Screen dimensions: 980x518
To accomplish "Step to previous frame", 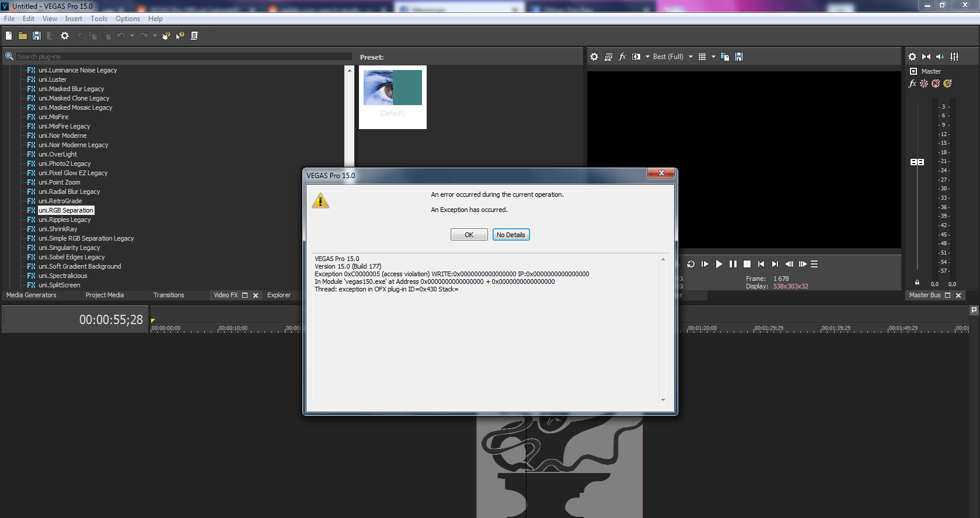I will [x=789, y=264].
